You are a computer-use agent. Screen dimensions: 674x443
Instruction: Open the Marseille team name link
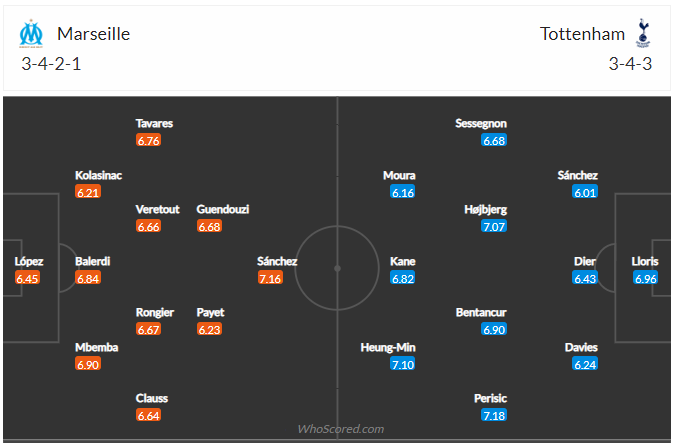93,34
